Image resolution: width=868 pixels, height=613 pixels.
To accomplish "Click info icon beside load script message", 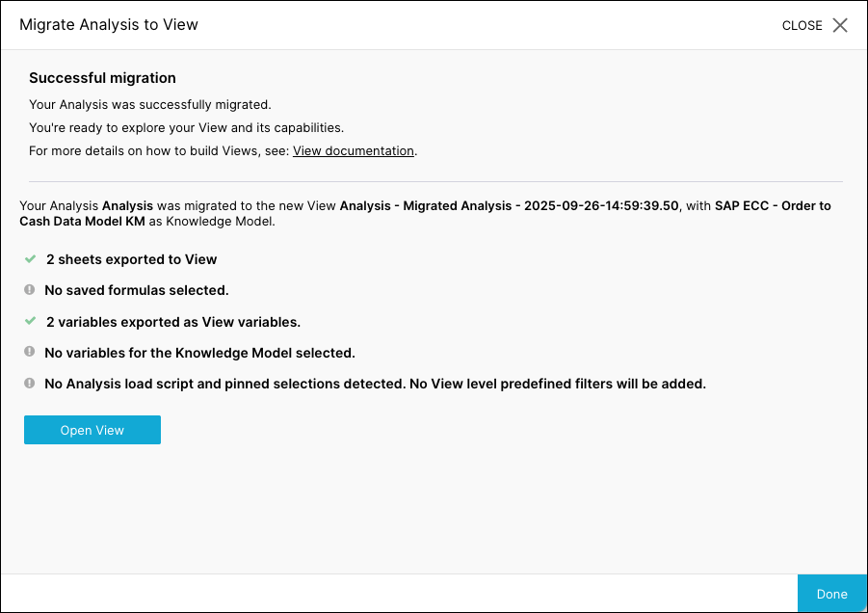I will click(30, 384).
